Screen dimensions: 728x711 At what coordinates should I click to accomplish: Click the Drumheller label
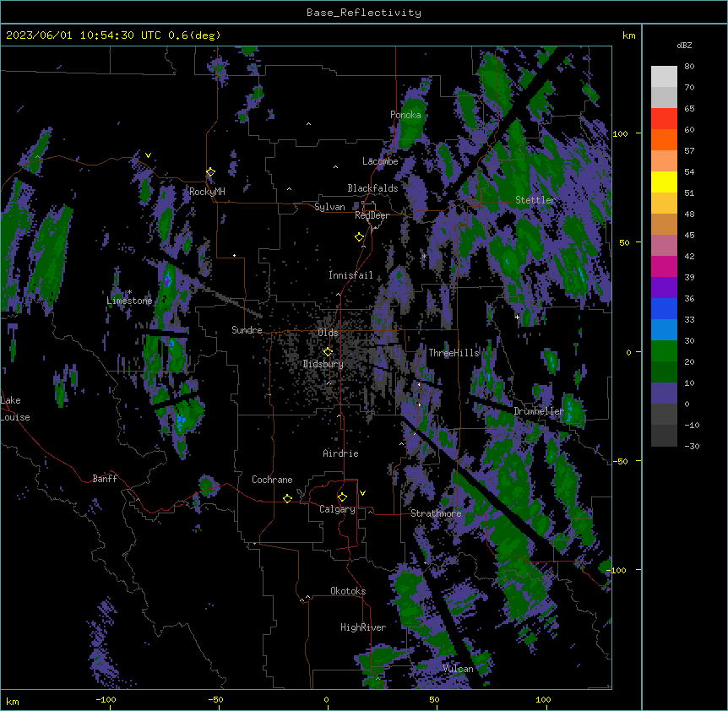[x=539, y=411]
